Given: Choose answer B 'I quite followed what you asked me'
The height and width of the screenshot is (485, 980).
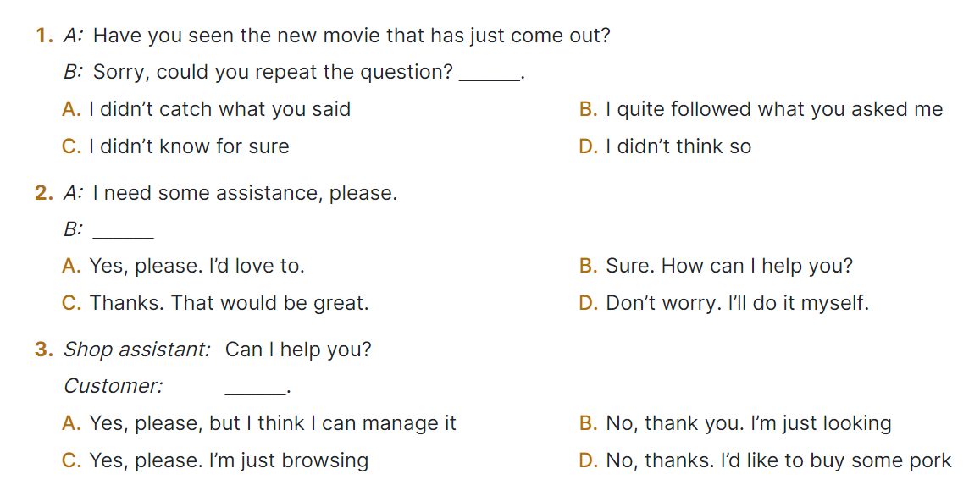Looking at the screenshot, I should (761, 109).
